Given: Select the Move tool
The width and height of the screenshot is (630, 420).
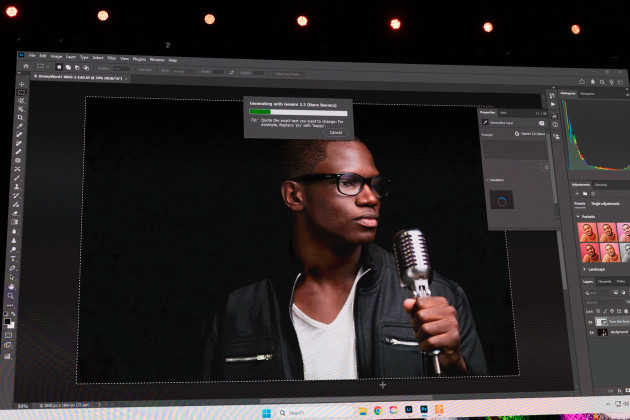Looking at the screenshot, I should [22, 84].
